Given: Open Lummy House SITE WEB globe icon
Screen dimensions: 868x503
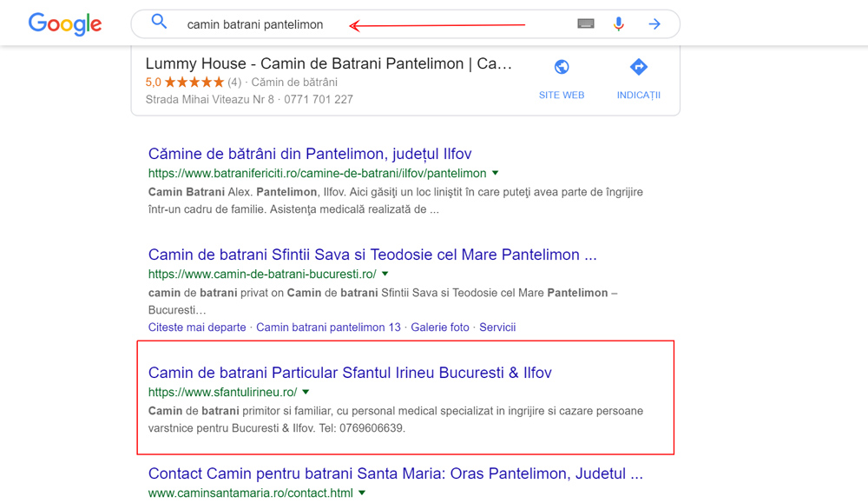Looking at the screenshot, I should pos(562,67).
